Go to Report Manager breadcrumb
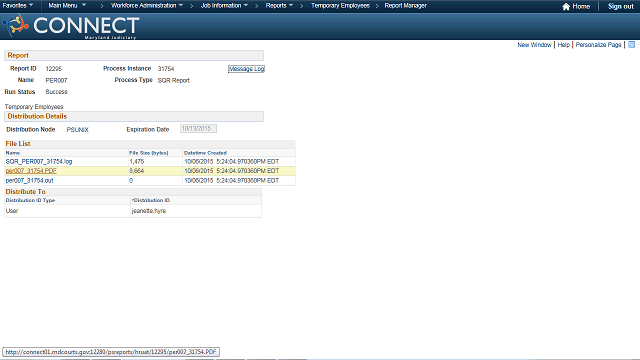This screenshot has width=640, height=360. point(405,6)
